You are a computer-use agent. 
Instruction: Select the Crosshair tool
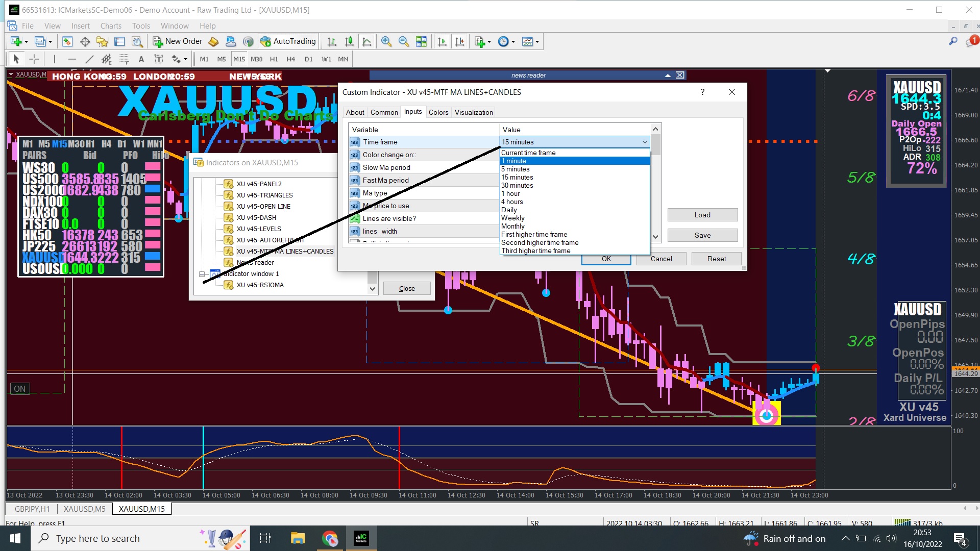34,59
